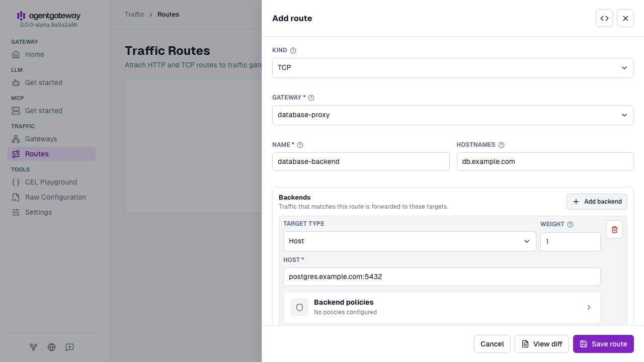
Task: Click the Traffic Routes heading
Action: click(168, 51)
